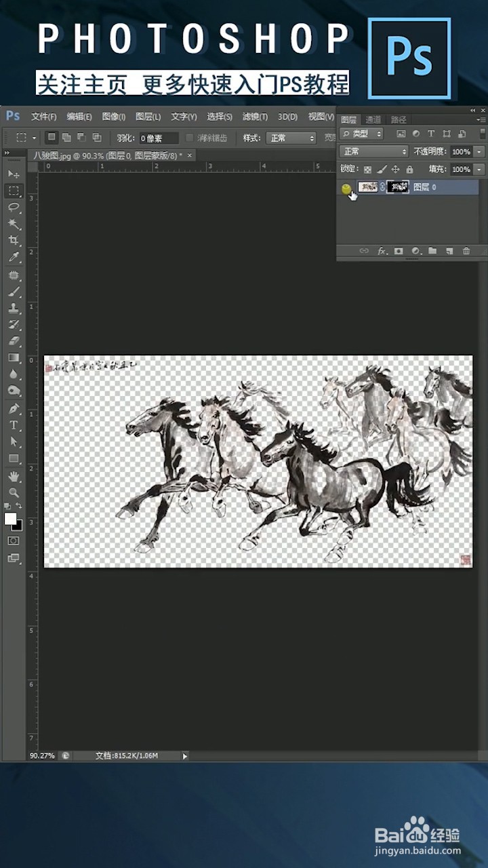
Task: Swap foreground and background colors
Action: 19,506
